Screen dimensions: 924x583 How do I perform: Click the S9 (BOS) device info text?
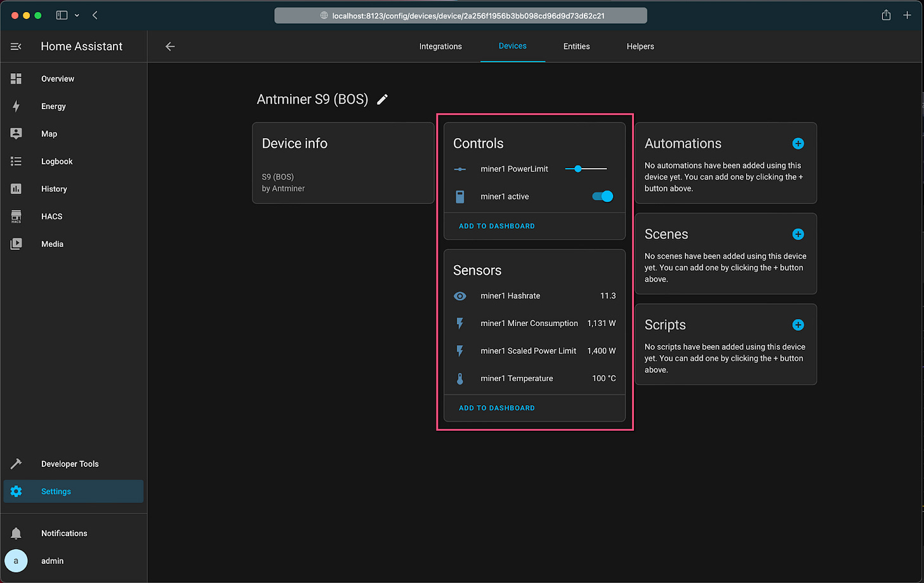[278, 177]
